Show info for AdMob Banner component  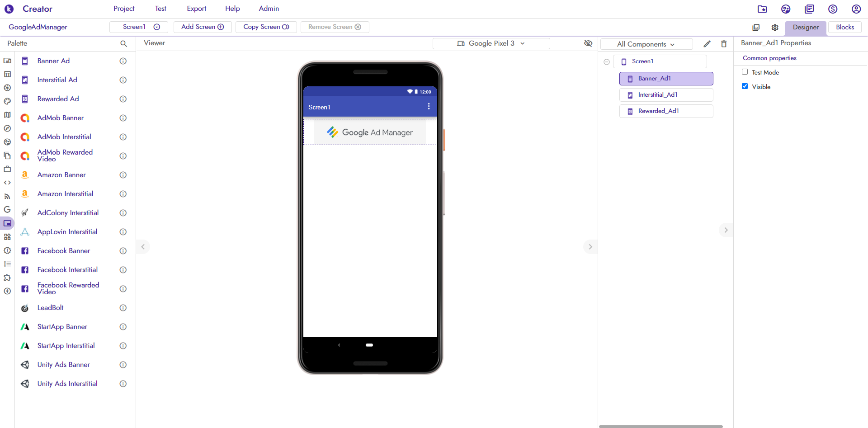click(x=123, y=118)
